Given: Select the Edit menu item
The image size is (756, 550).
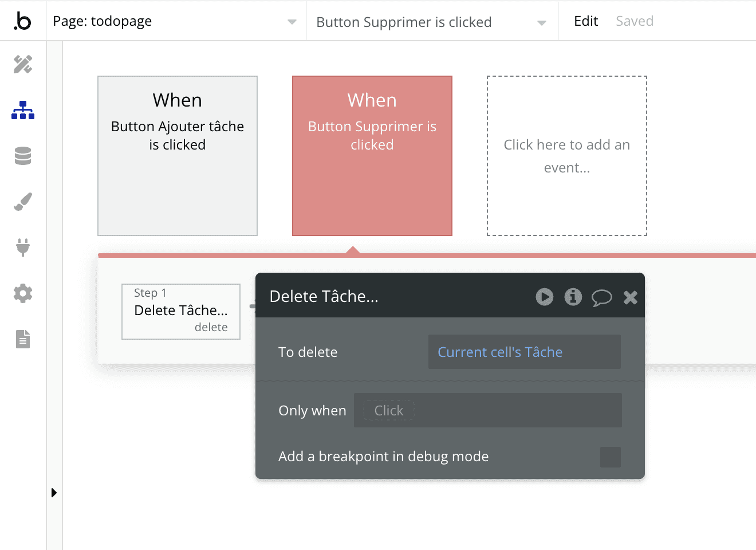Looking at the screenshot, I should click(x=585, y=21).
